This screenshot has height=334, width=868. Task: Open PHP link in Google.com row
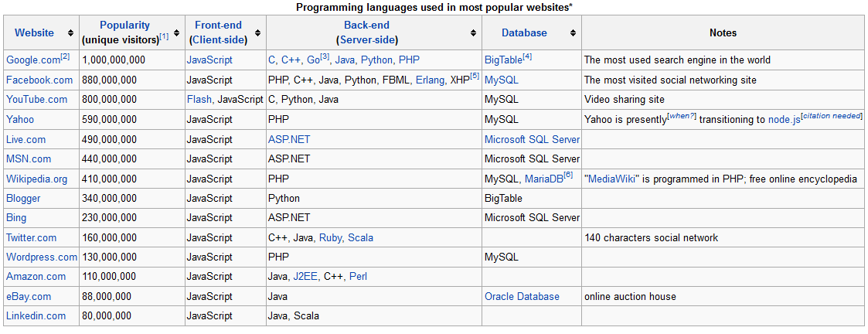pos(409,60)
